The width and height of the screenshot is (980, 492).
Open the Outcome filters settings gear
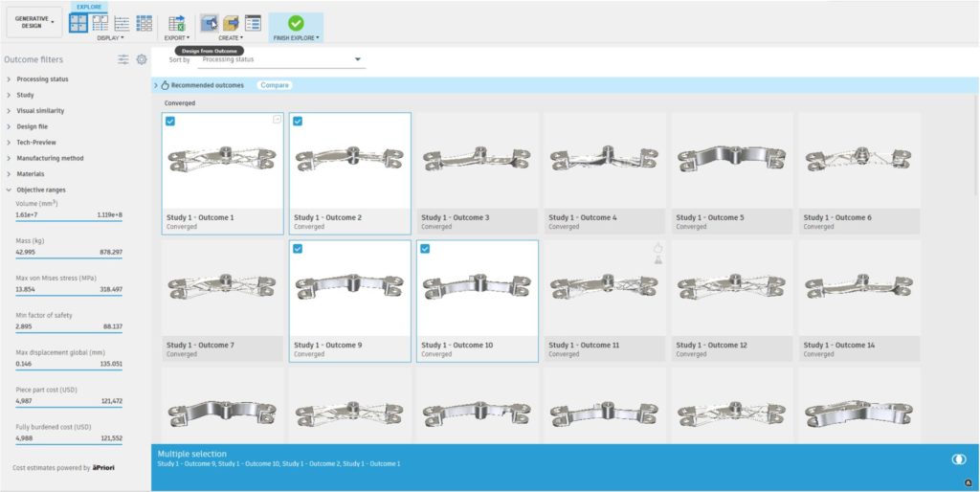[142, 59]
